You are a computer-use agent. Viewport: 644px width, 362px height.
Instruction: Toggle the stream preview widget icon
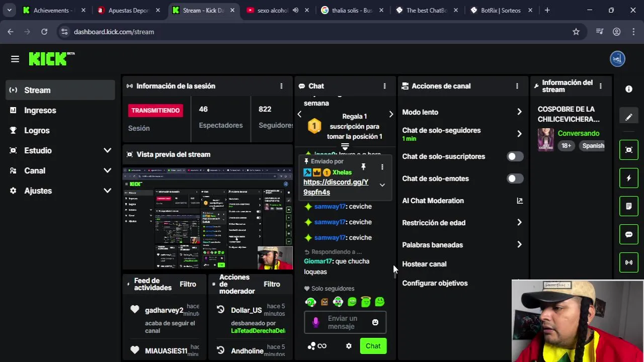pyautogui.click(x=629, y=150)
